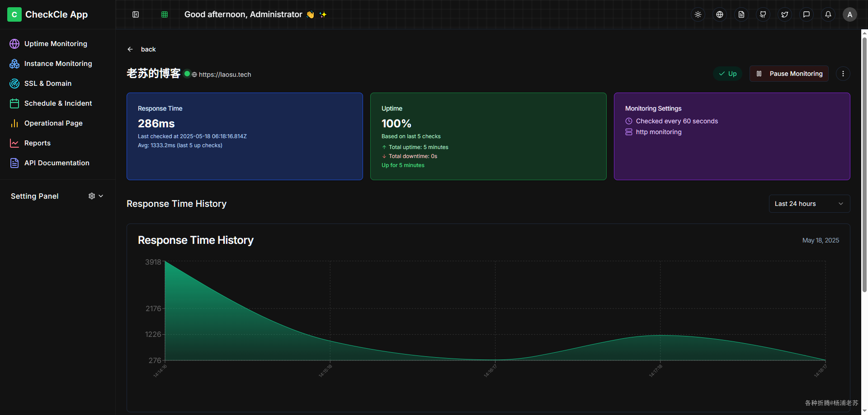Click the 3918 y-axis label
Screen dimensions: 868x415
[x=153, y=262]
